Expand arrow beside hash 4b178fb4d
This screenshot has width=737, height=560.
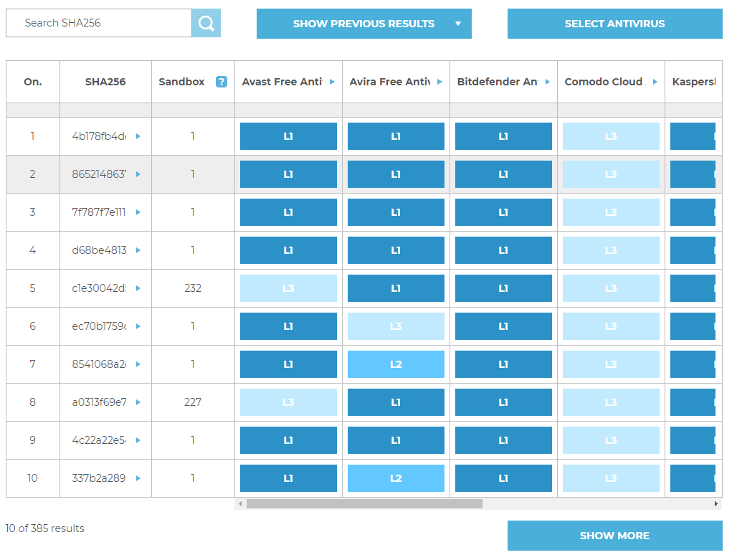point(138,136)
